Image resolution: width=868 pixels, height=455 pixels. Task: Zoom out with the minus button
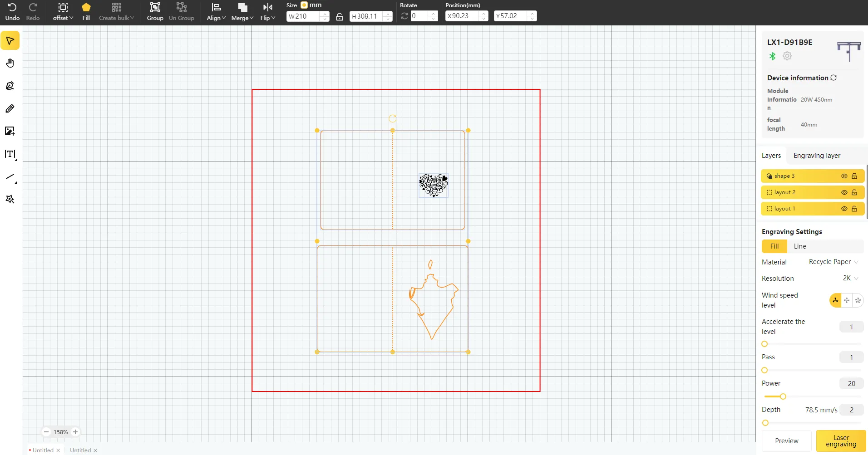pos(46,432)
